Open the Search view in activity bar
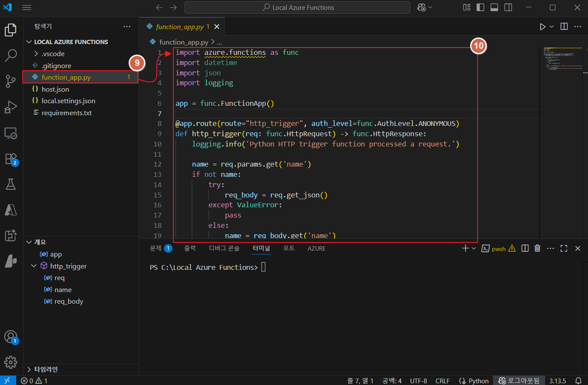 point(11,55)
